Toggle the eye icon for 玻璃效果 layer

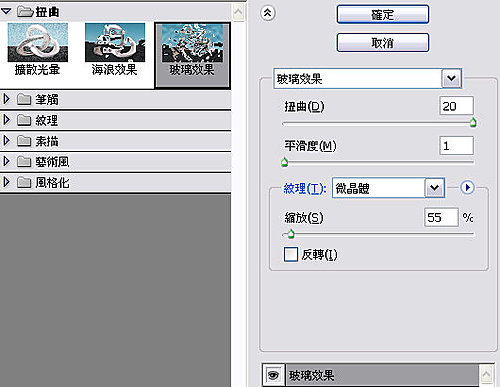[x=274, y=375]
